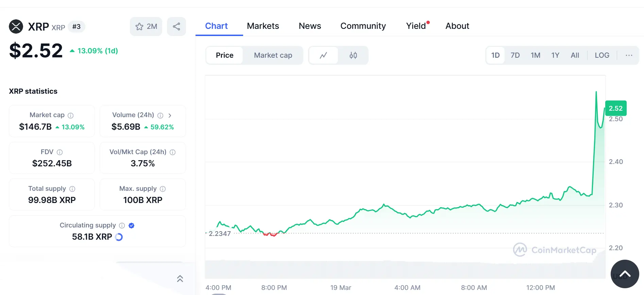This screenshot has height=295, width=644.
Task: Click Volume (24h) info icon
Action: click(x=160, y=115)
